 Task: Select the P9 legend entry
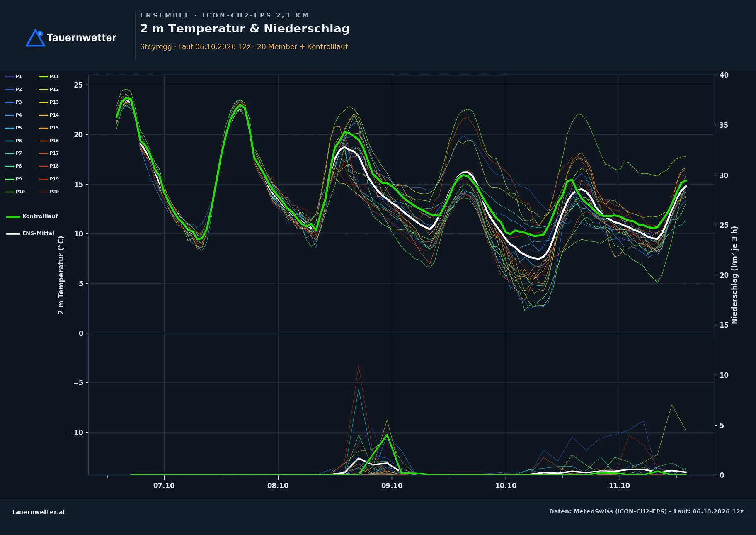(13, 179)
